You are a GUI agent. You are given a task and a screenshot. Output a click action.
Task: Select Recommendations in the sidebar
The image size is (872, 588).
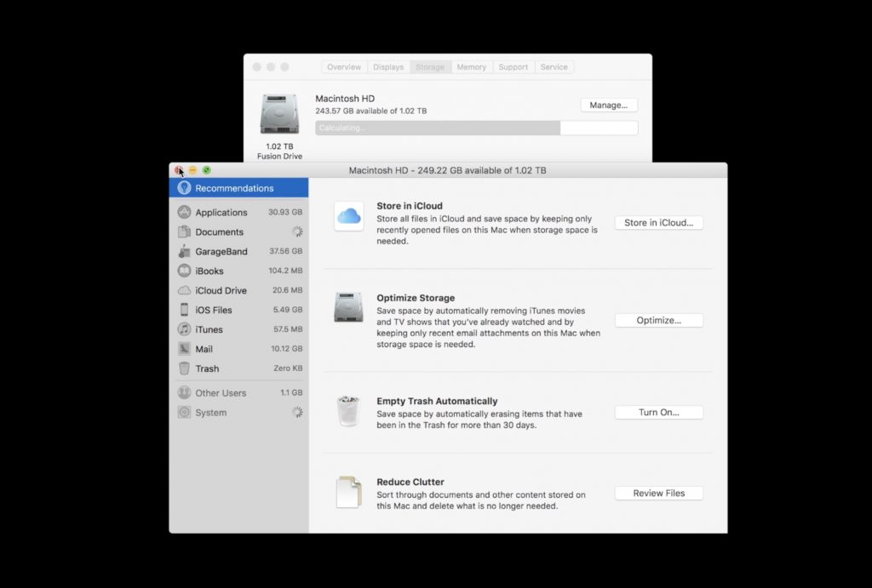[238, 188]
